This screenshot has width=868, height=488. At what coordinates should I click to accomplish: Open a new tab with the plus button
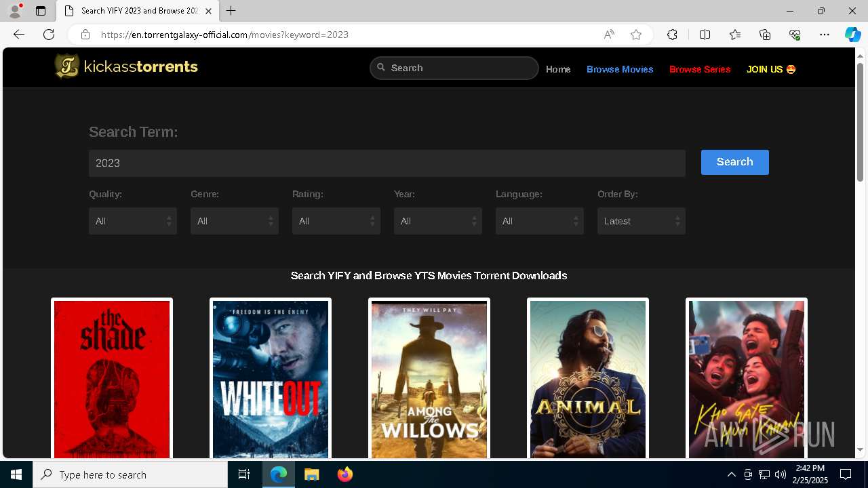pyautogui.click(x=231, y=11)
